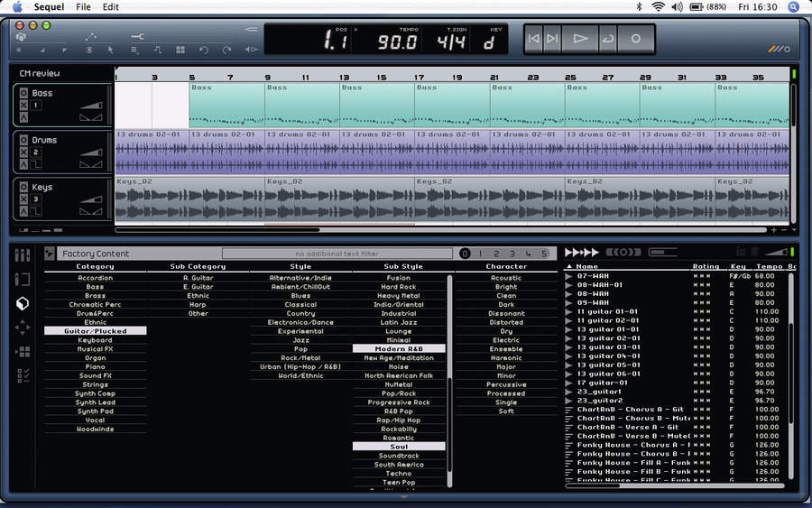Toggle the arrow button on Bass track

click(x=23, y=117)
